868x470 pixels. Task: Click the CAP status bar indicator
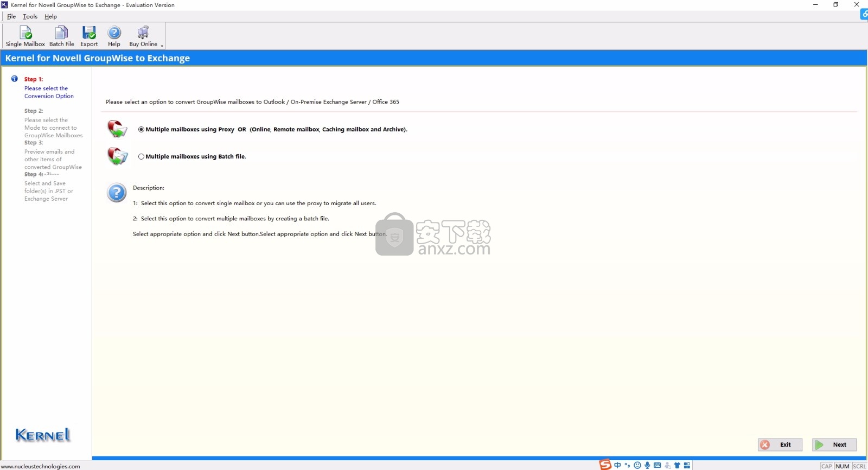point(827,466)
